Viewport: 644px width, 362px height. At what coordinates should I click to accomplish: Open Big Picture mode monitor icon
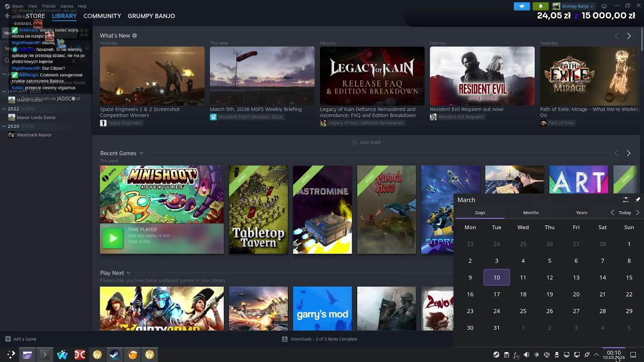(x=604, y=6)
